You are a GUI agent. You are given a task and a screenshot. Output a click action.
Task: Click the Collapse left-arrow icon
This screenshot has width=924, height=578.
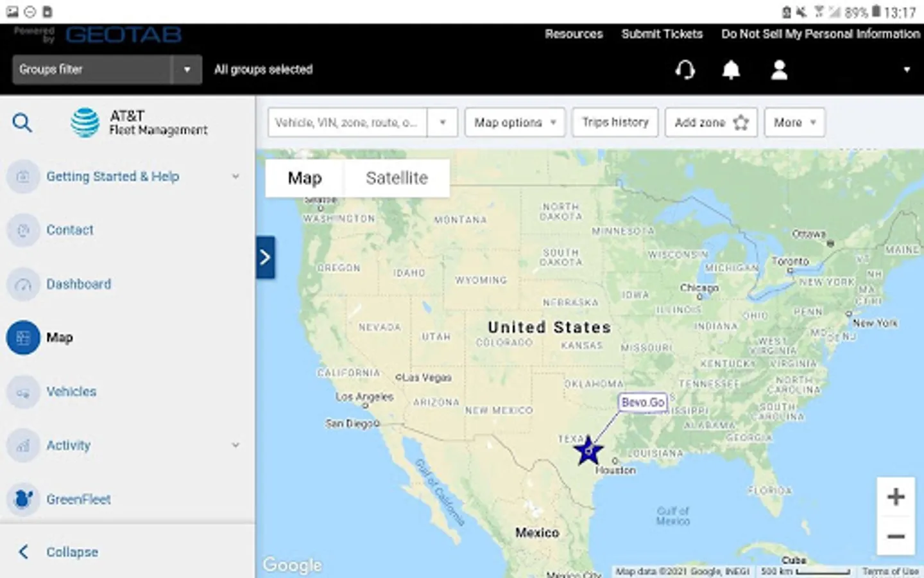tap(24, 552)
